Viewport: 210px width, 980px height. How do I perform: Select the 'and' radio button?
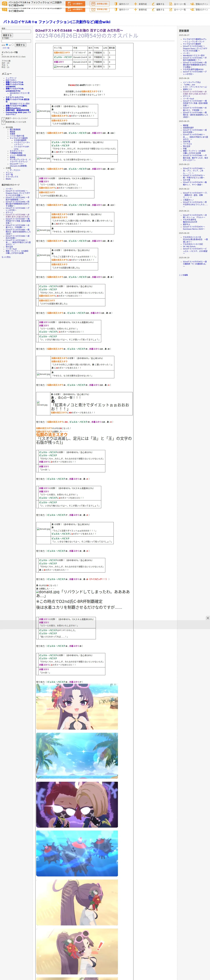pos(7,45)
